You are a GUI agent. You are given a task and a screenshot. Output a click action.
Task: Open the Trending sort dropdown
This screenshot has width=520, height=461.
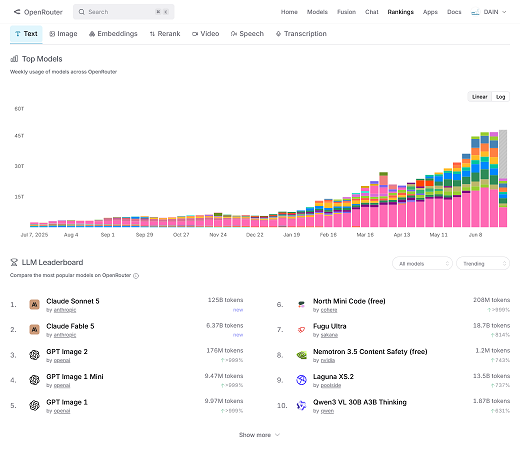point(483,264)
